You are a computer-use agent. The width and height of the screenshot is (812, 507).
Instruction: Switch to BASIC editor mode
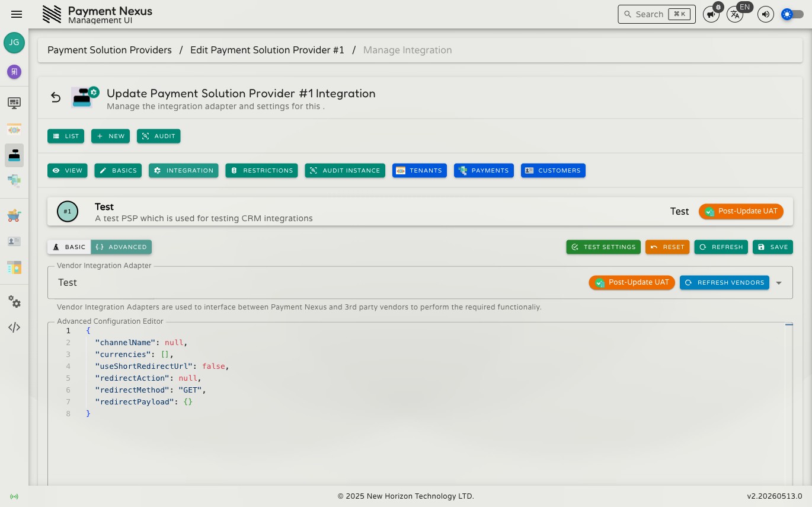point(69,247)
